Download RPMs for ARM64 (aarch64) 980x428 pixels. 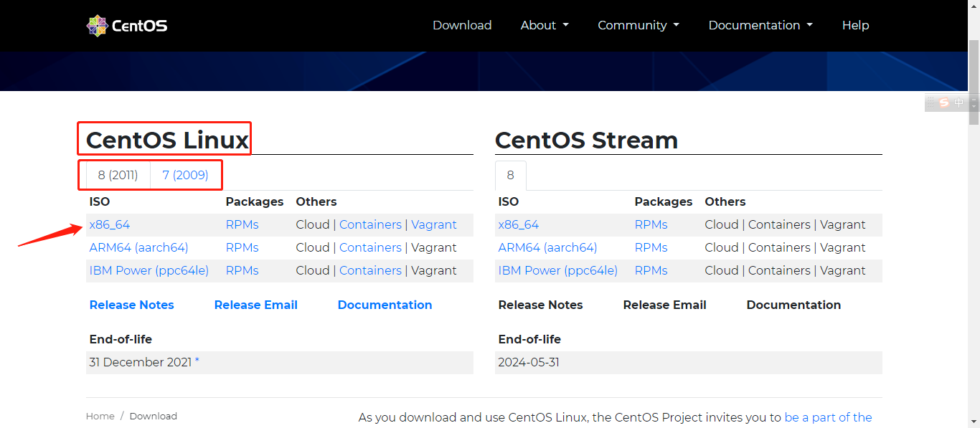click(242, 247)
